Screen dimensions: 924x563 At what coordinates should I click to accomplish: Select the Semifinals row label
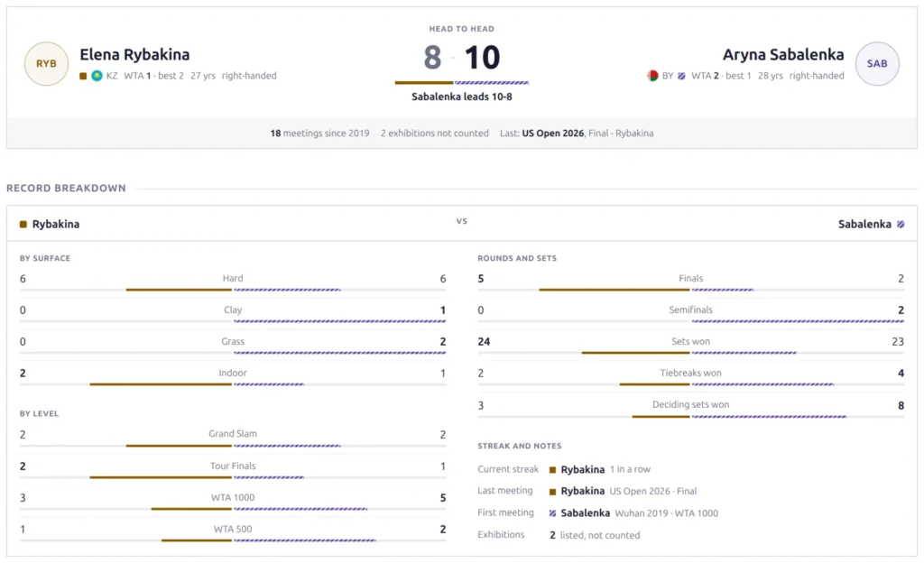click(x=690, y=309)
